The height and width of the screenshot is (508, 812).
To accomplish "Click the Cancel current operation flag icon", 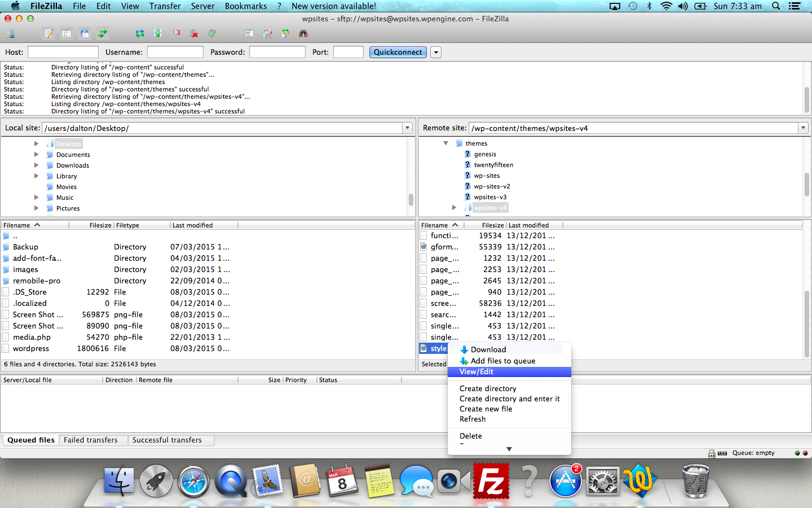I will coord(176,34).
